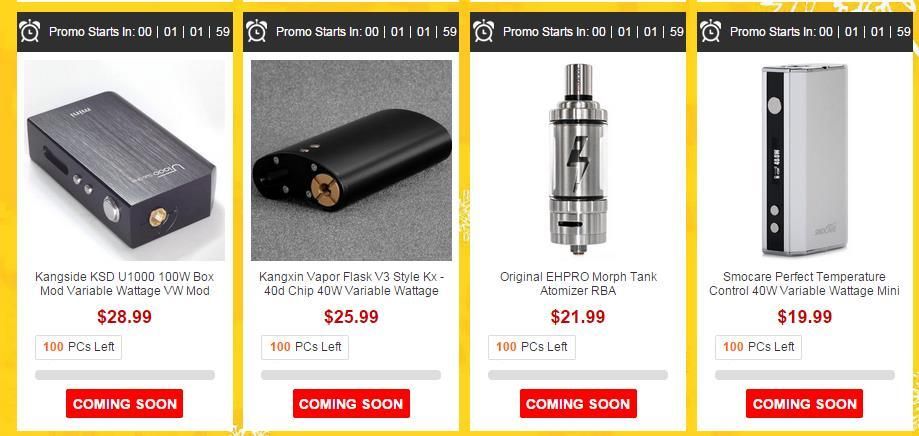View the Smocare silver mod photo
919x436 pixels.
coord(805,160)
